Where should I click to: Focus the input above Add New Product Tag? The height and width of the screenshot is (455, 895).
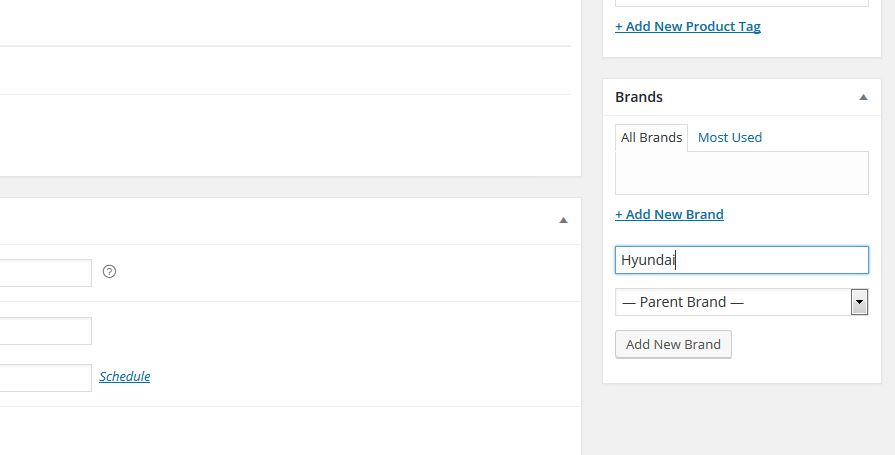point(741,3)
